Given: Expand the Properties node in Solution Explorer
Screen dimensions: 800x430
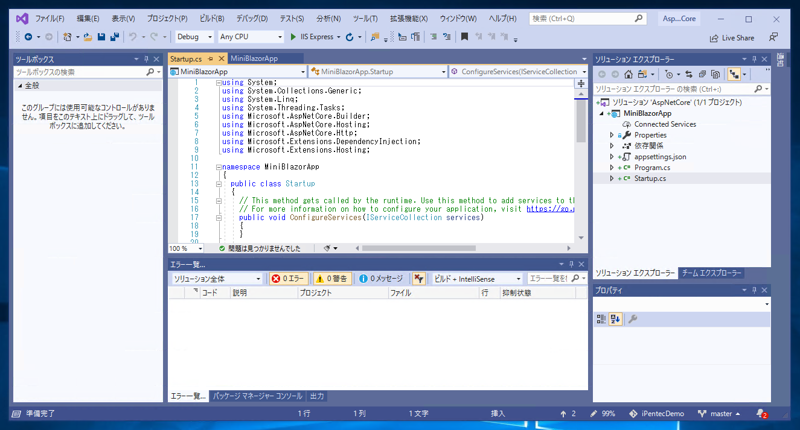Looking at the screenshot, I should tap(611, 135).
